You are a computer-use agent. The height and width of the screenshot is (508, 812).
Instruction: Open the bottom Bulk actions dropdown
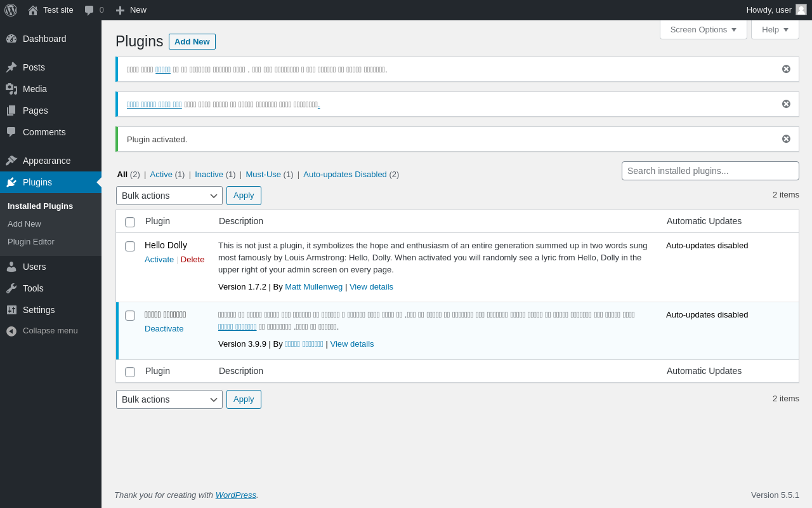(x=169, y=399)
